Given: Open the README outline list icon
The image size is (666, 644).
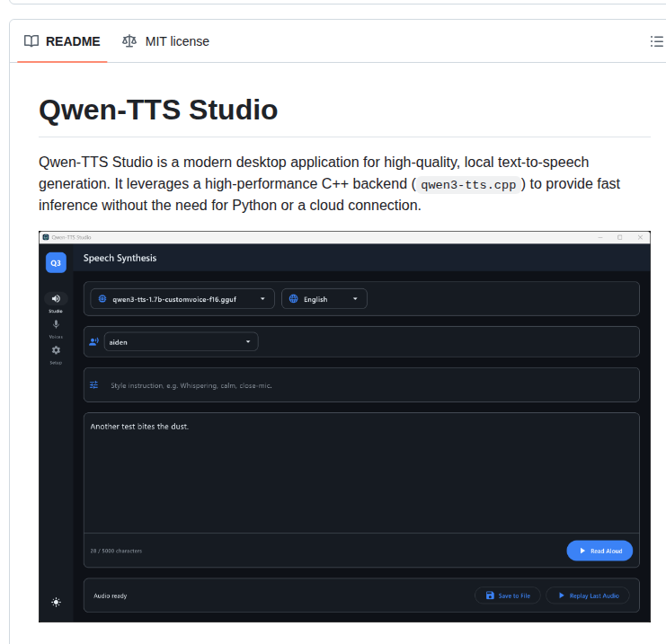Looking at the screenshot, I should pyautogui.click(x=656, y=41).
